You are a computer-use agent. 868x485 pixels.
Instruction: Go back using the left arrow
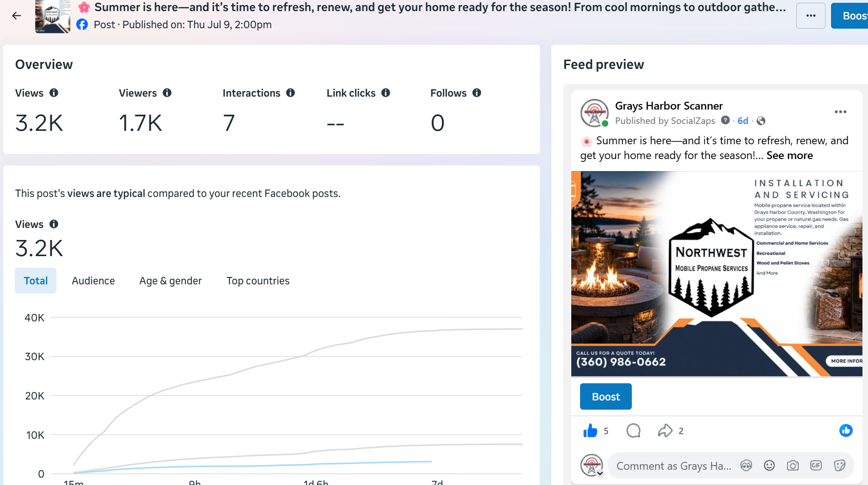[x=17, y=16]
